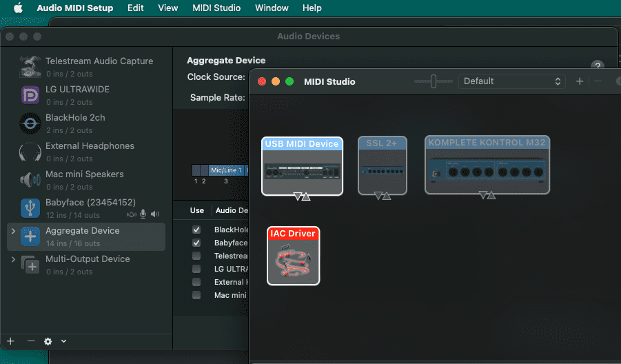The image size is (621, 364).
Task: Click the Babyface speaker output indicator
Action: coord(155,214)
